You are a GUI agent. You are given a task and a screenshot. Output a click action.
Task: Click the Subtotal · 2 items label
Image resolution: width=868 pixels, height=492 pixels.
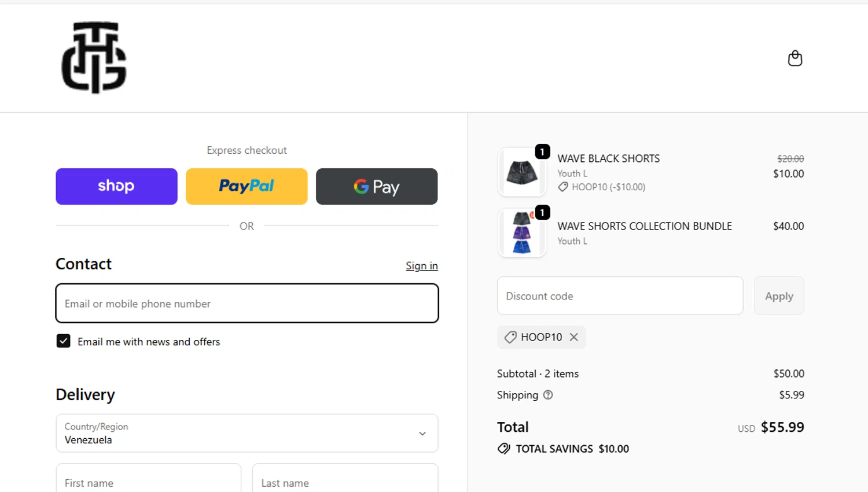coord(538,373)
